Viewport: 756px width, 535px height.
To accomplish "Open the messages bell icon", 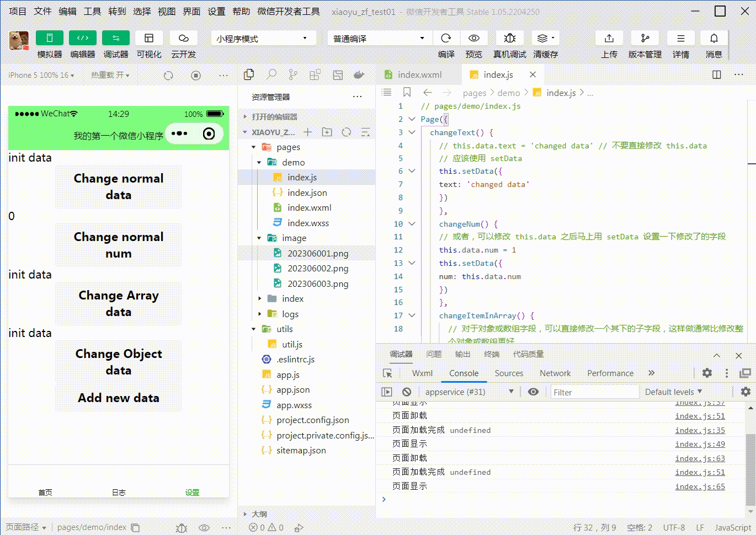I will pos(714,38).
